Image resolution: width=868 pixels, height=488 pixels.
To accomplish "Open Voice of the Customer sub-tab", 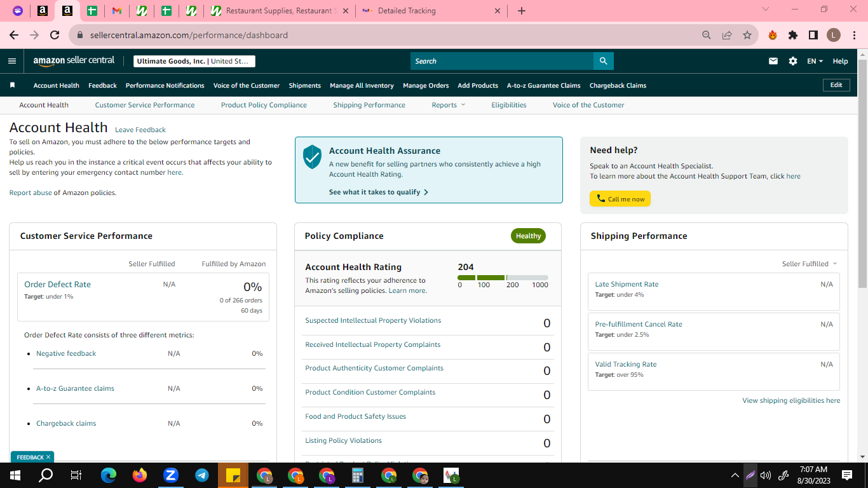I will coord(588,105).
